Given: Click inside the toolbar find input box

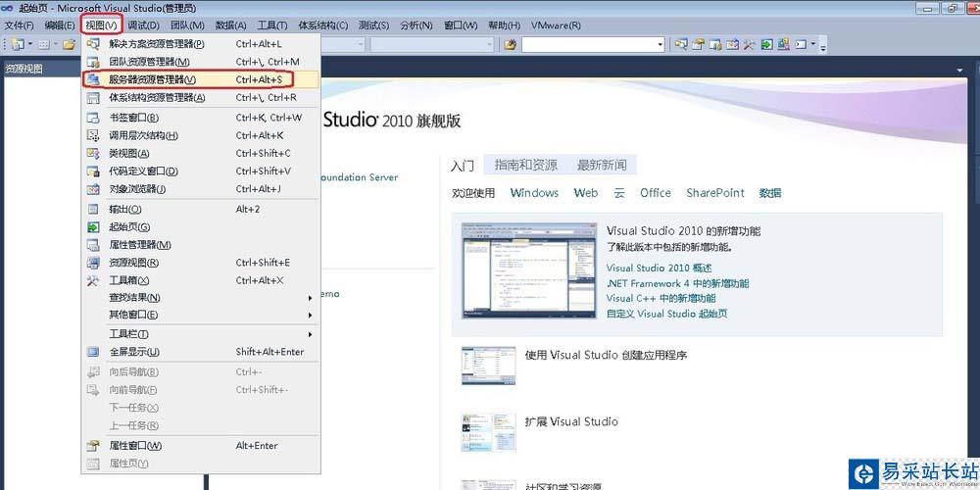Looking at the screenshot, I should (589, 44).
